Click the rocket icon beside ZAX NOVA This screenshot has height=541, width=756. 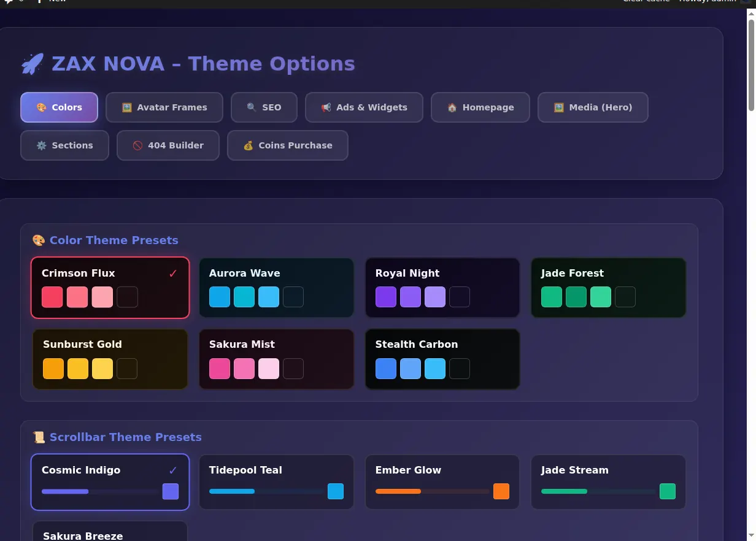(33, 64)
